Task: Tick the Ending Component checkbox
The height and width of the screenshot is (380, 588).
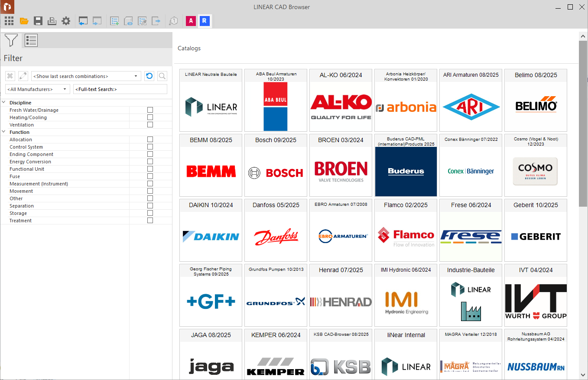Action: pyautogui.click(x=150, y=154)
